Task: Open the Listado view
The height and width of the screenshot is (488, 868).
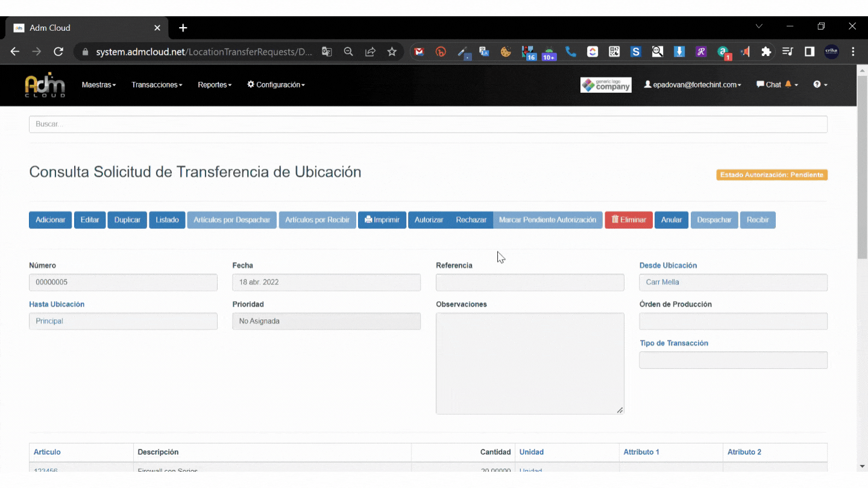Action: tap(167, 220)
